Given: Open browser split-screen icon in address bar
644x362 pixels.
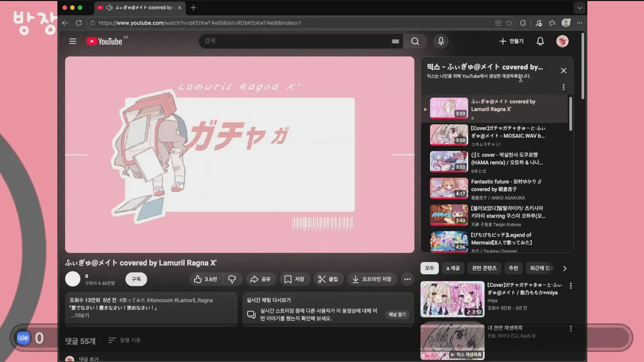Looking at the screenshot, I should (x=498, y=23).
